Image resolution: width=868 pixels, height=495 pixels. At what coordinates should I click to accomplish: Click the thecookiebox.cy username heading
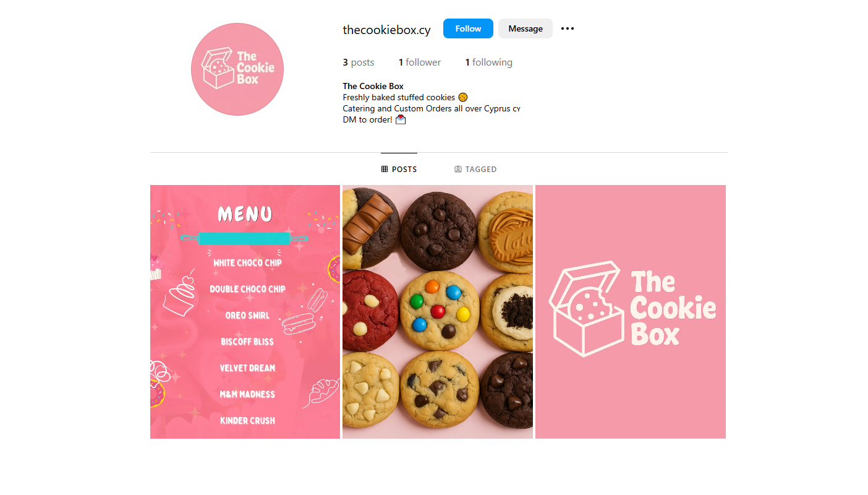click(x=386, y=30)
